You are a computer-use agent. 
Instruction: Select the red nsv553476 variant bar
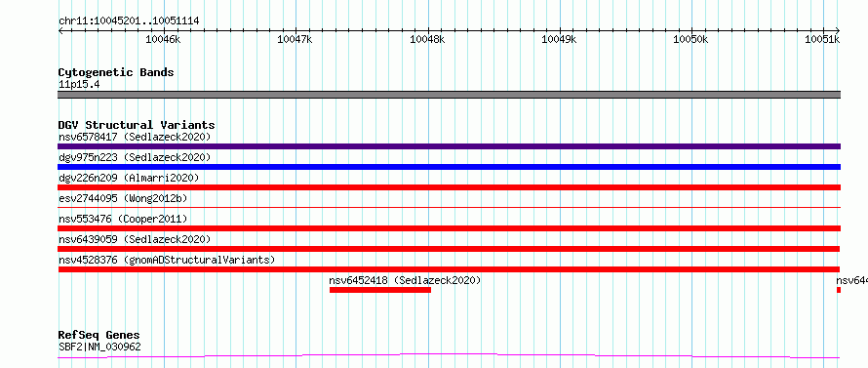click(x=450, y=228)
